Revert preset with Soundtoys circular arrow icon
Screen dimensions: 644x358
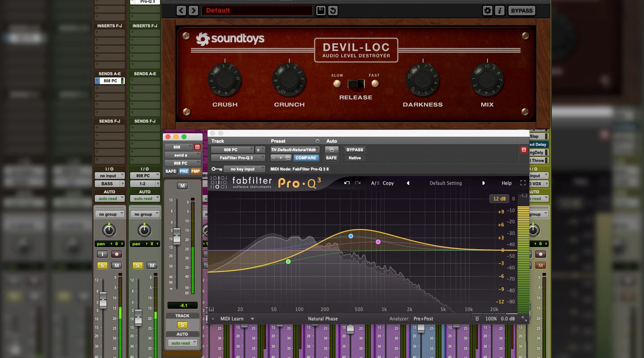(x=333, y=10)
